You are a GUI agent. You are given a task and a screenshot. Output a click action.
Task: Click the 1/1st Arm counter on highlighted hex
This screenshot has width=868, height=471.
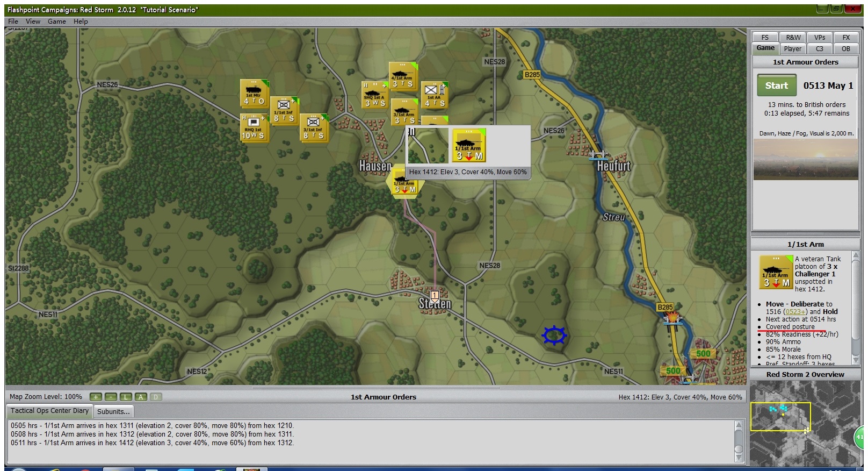405,182
